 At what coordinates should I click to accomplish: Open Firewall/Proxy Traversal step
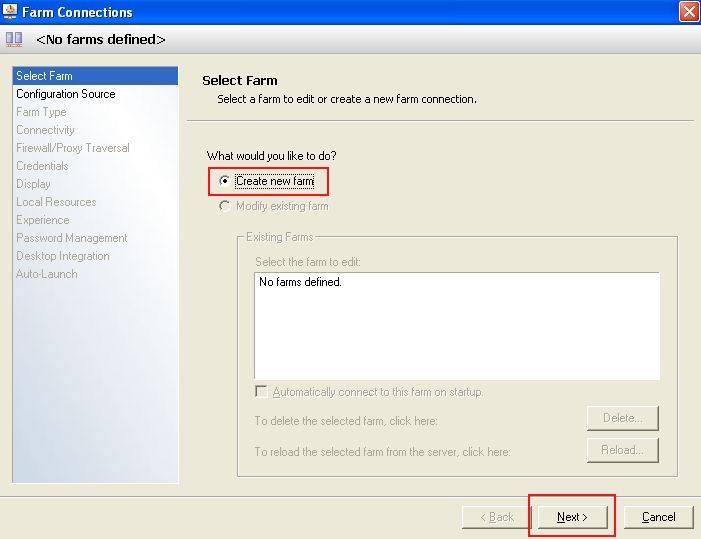point(95,147)
